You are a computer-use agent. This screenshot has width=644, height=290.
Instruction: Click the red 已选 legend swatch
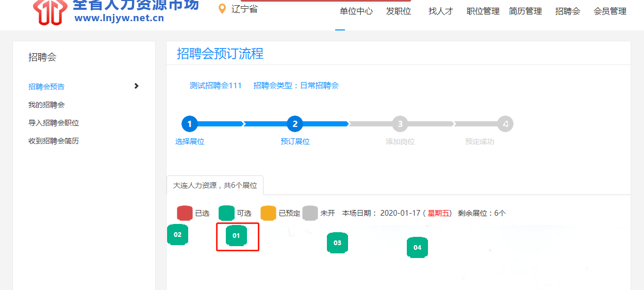(185, 213)
